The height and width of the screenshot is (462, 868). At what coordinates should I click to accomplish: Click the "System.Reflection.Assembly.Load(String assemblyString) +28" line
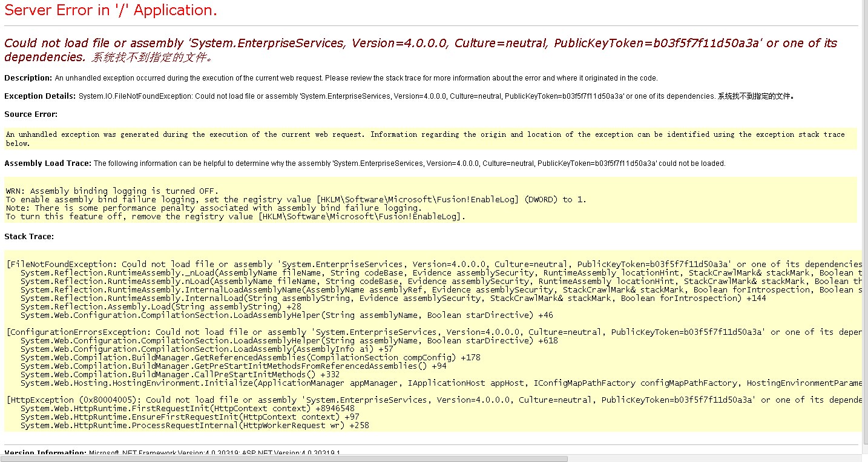point(160,306)
